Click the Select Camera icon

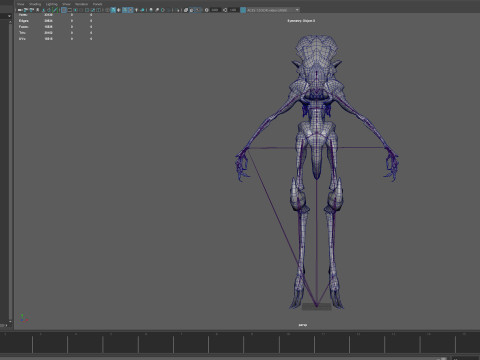coord(20,10)
